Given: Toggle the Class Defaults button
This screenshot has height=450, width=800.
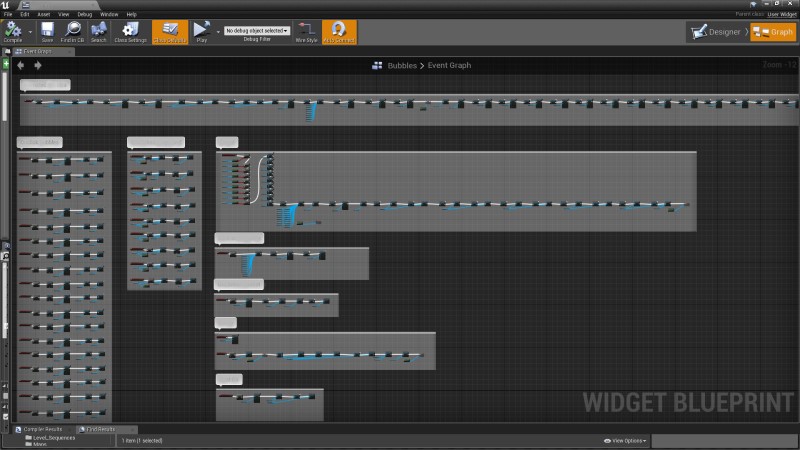Looking at the screenshot, I should pyautogui.click(x=169, y=31).
